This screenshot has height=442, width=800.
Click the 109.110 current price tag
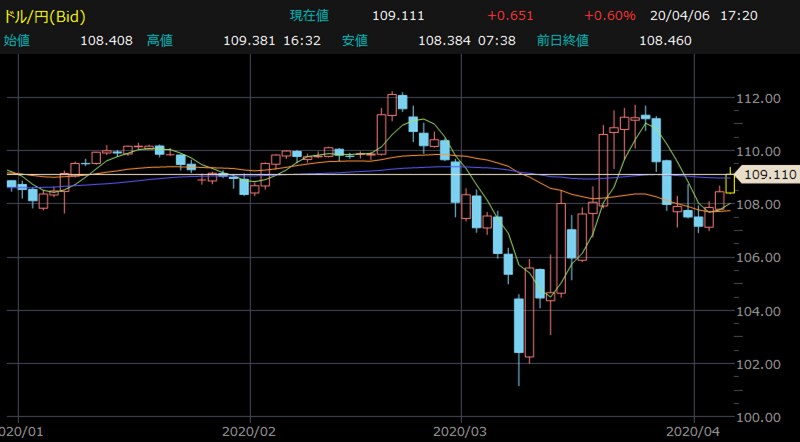click(x=769, y=173)
